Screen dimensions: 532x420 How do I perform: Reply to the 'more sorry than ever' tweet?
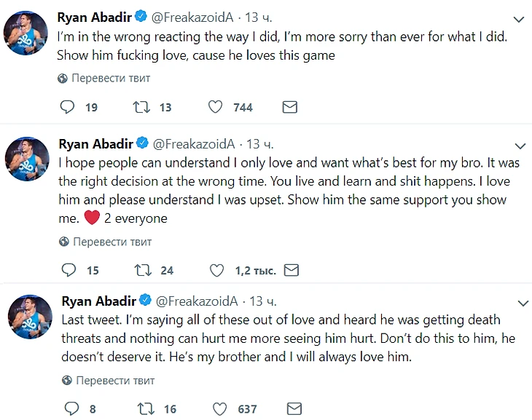[67, 107]
